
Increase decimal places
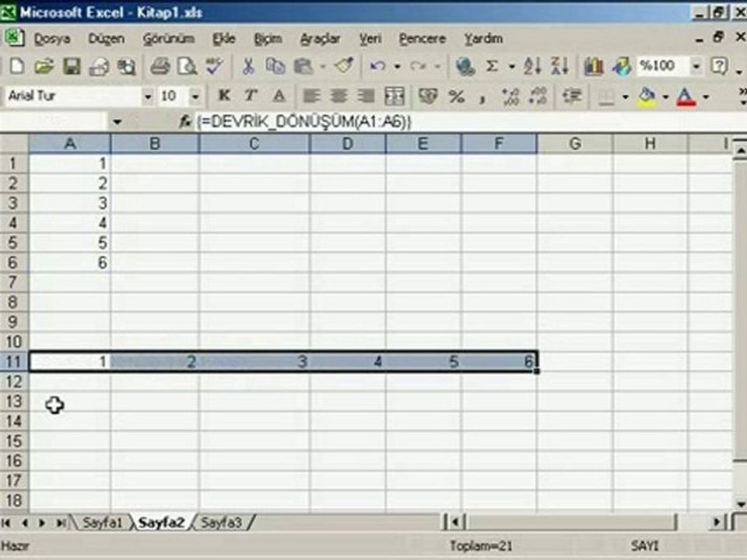pyautogui.click(x=510, y=96)
